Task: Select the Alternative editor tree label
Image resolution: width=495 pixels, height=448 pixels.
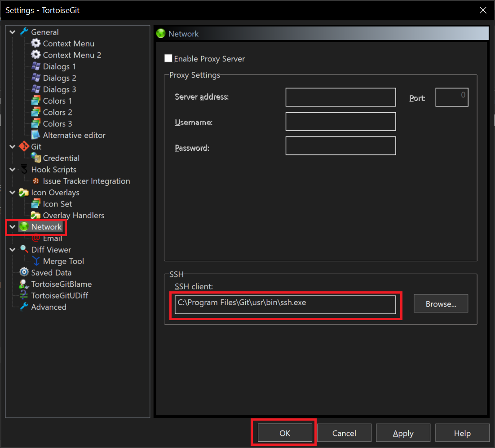Action: pyautogui.click(x=74, y=136)
